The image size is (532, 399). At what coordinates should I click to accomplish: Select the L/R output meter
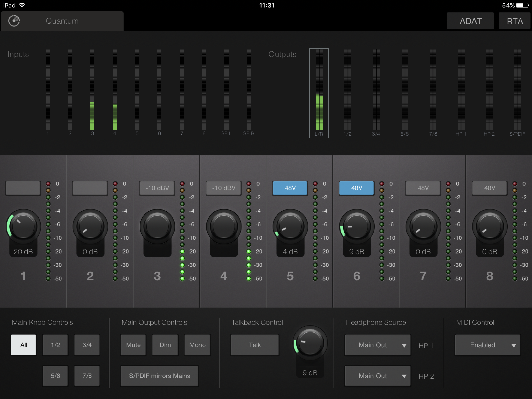pyautogui.click(x=319, y=93)
